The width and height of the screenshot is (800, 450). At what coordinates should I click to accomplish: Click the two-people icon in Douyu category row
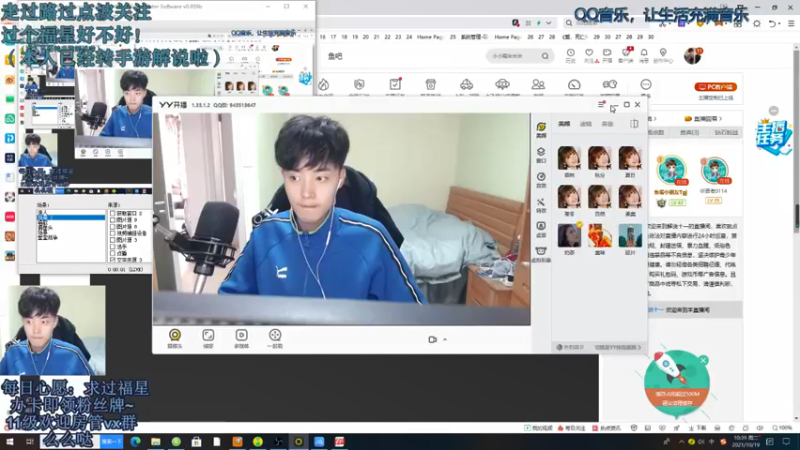point(538,85)
